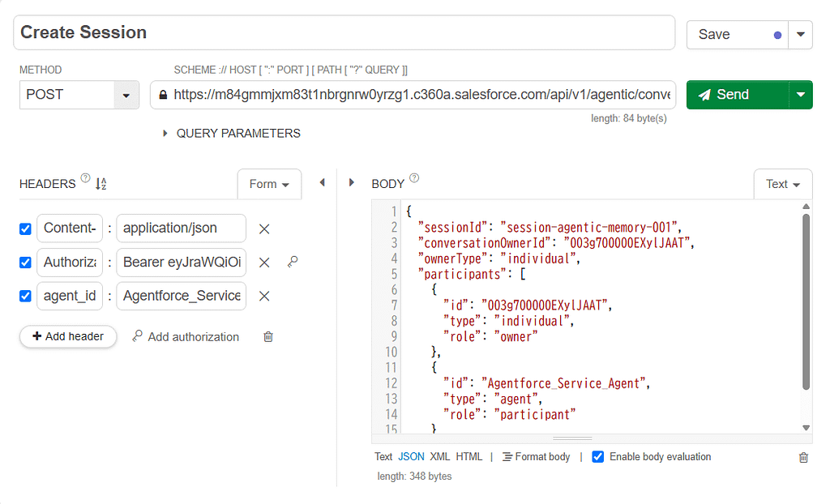830x504 pixels.
Task: Click the body editor scroll down arrow
Action: pyautogui.click(x=806, y=428)
